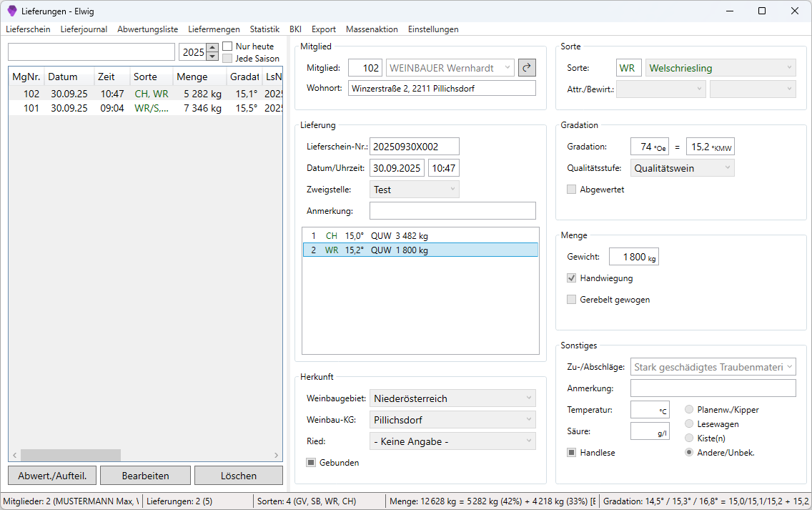Toggle the Handlese checkbox
This screenshot has width=812, height=510.
point(571,453)
